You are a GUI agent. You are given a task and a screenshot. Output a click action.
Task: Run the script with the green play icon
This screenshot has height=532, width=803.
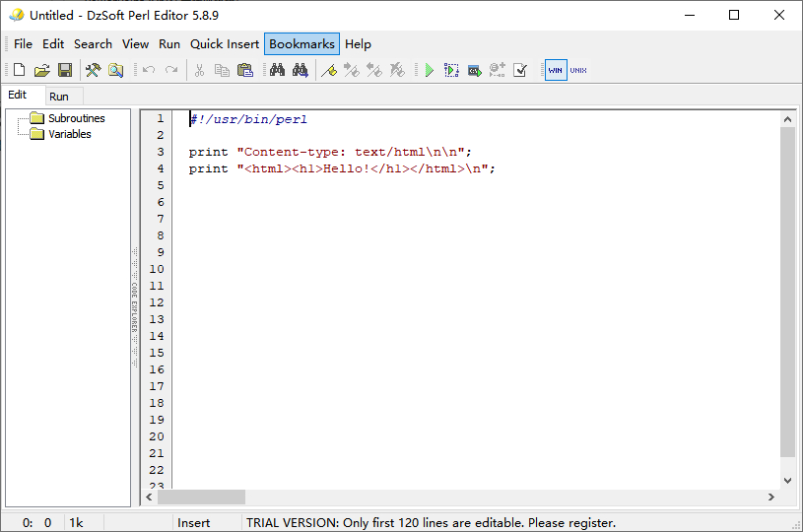pyautogui.click(x=430, y=70)
